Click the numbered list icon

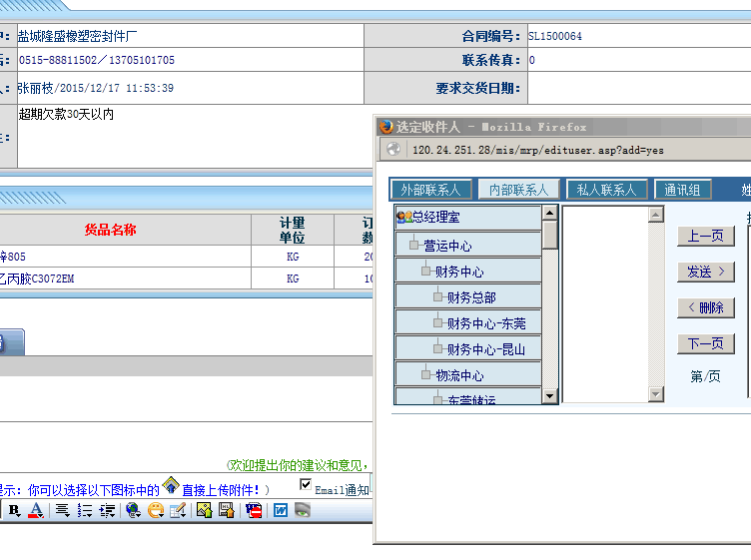pyautogui.click(x=85, y=510)
